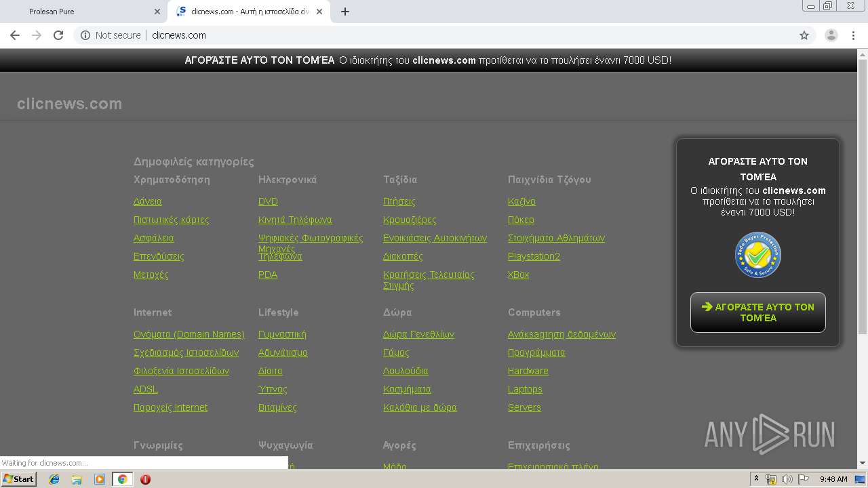
Task: Open the Κρουαζιέρες link
Action: 410,220
